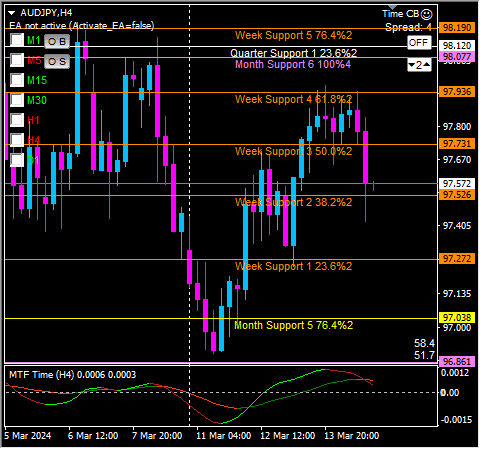The height and width of the screenshot is (449, 480).
Task: Open the dropdown triangle beside AUDJPY,H4
Action: 12,13
